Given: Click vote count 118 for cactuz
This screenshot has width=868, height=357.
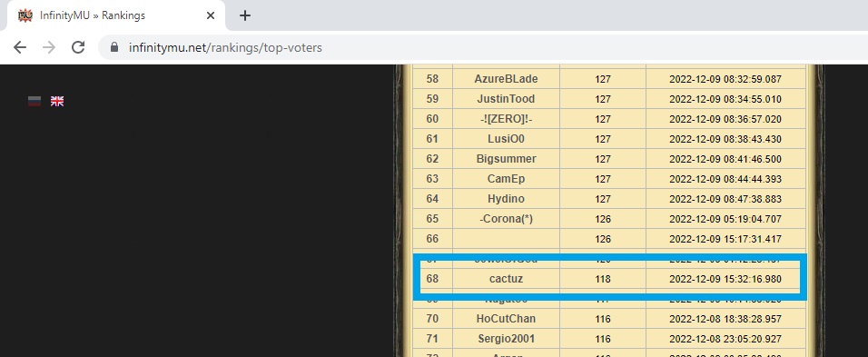Looking at the screenshot, I should [603, 280].
